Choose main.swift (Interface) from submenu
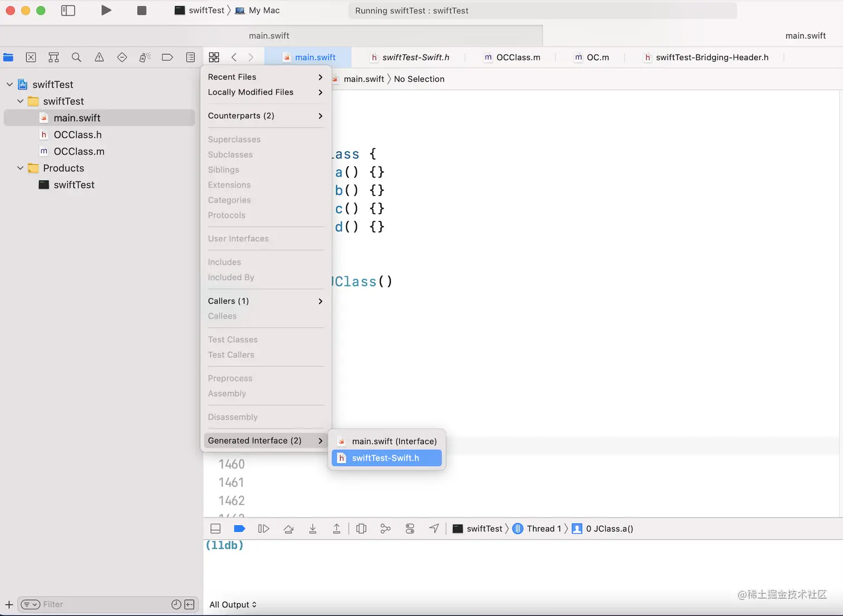The width and height of the screenshot is (843, 616). (387, 441)
